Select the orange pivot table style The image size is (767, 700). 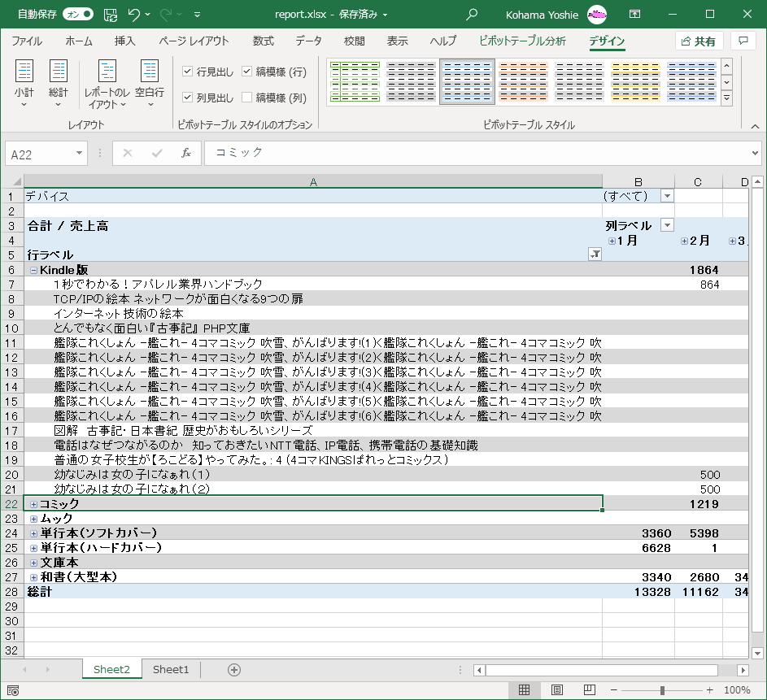click(523, 81)
